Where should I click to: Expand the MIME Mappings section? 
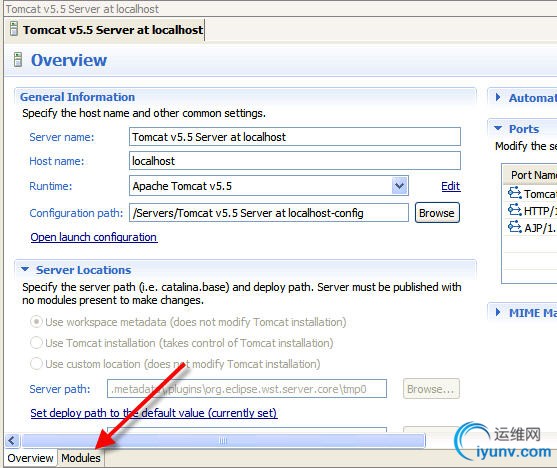tap(498, 312)
